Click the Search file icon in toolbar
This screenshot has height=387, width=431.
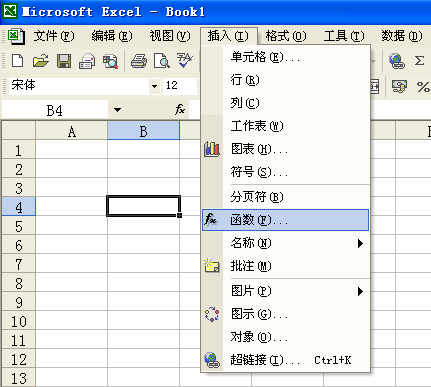pyautogui.click(x=110, y=61)
